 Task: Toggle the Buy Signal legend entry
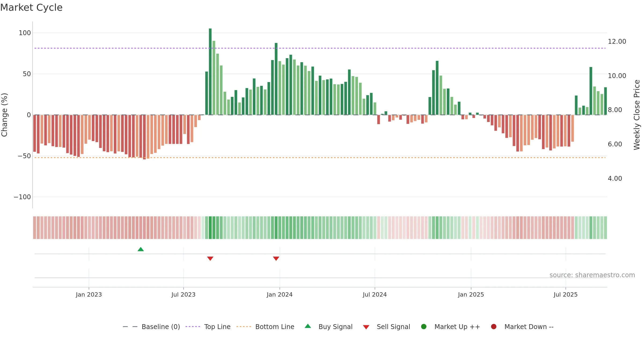pos(329,327)
